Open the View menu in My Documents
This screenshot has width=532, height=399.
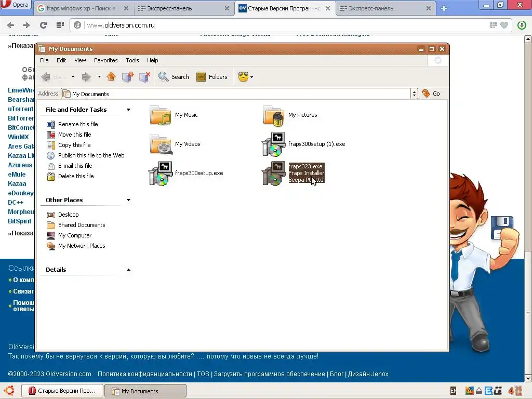80,60
